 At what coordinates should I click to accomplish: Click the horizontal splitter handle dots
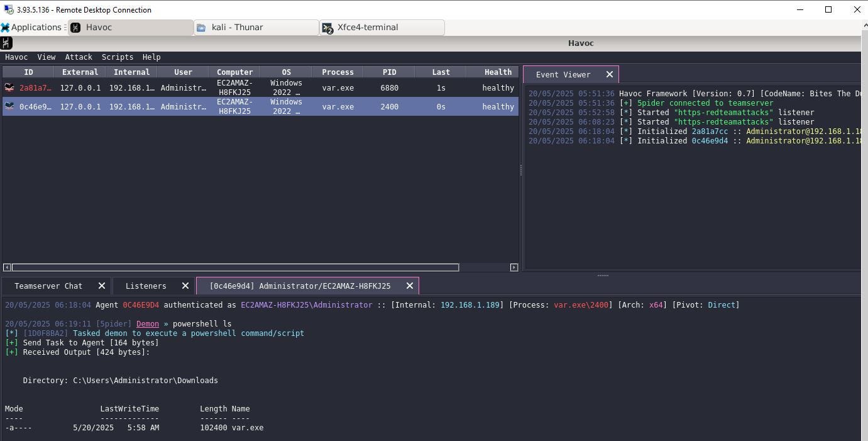603,275
